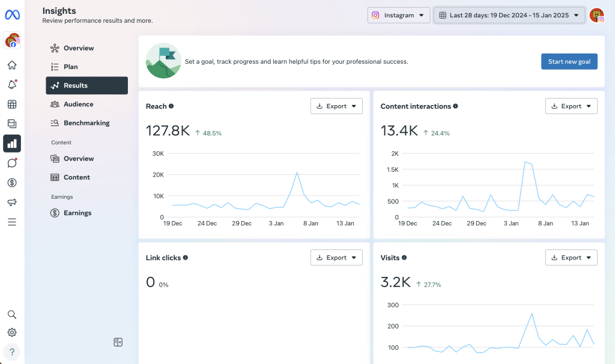Collapse the sidebar with the panel icon
The height and width of the screenshot is (364, 615).
[x=118, y=342]
